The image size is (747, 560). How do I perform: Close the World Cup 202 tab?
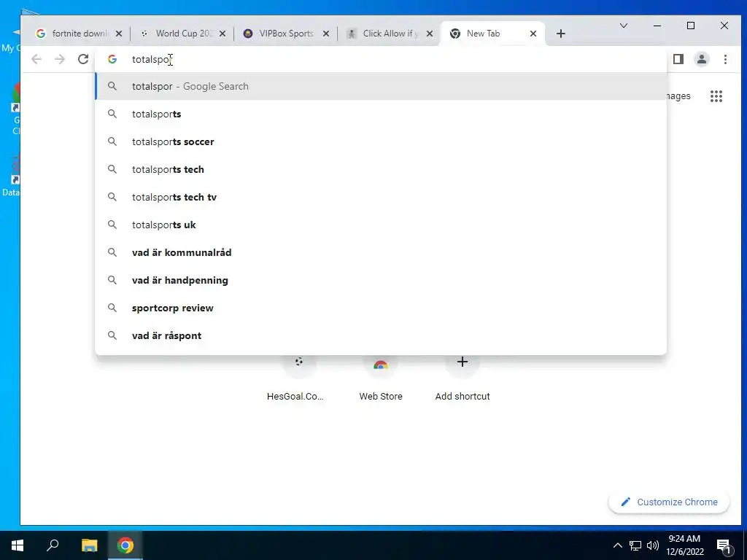(222, 34)
